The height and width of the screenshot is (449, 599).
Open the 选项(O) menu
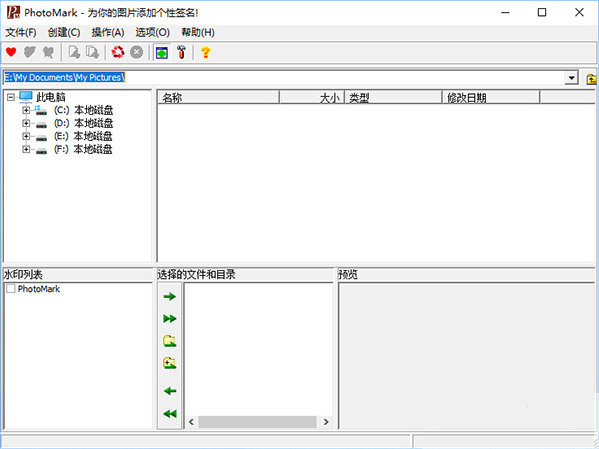[x=153, y=32]
